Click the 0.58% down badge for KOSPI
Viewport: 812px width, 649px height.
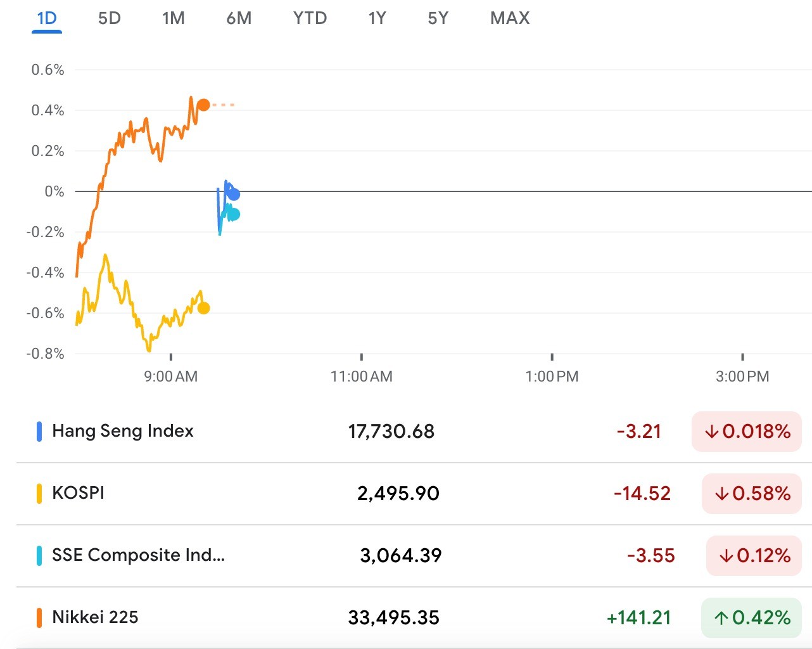tap(752, 494)
